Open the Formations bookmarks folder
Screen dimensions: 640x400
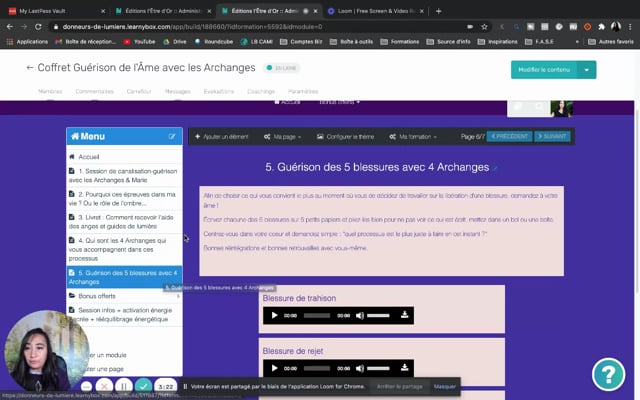tap(400, 42)
